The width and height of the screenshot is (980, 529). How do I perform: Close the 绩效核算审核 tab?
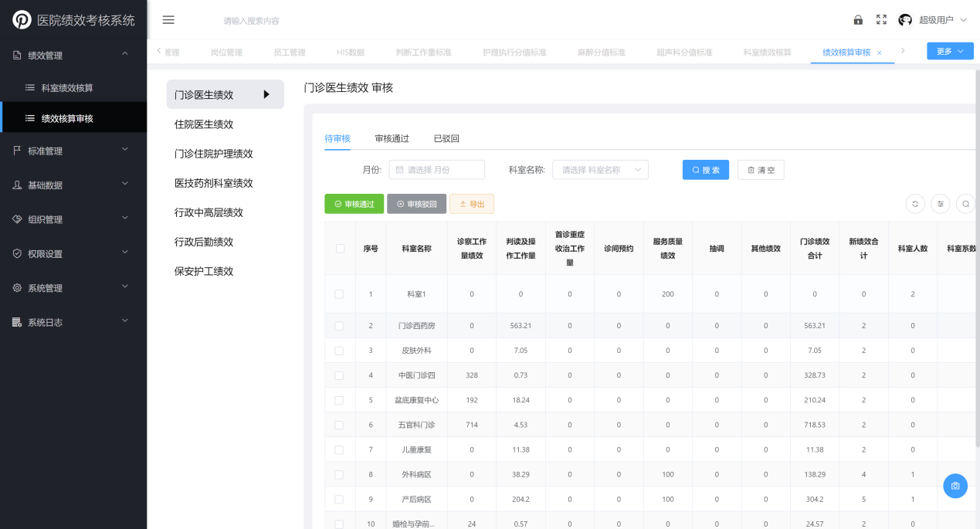point(880,53)
